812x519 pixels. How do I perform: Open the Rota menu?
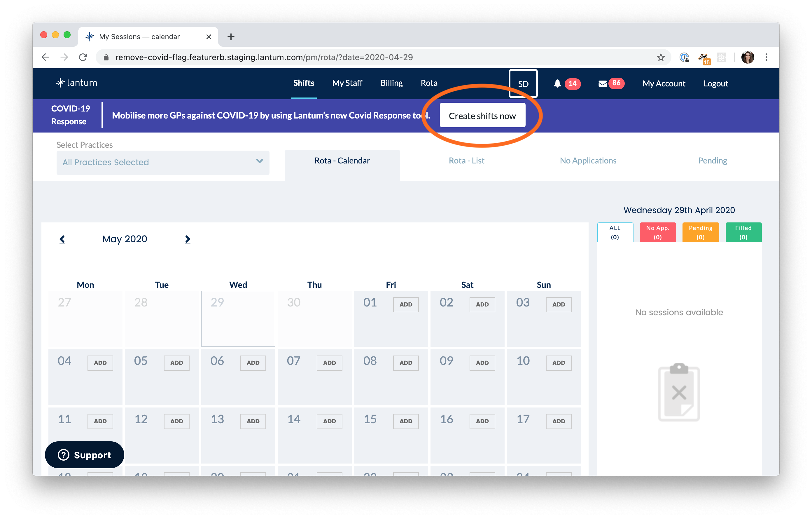429,83
